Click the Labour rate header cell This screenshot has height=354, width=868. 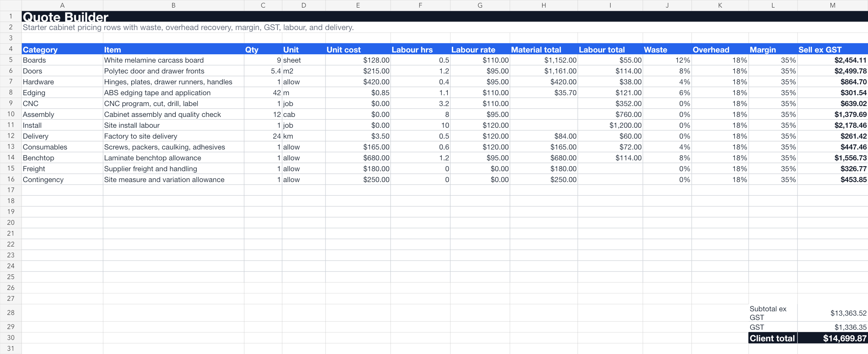tap(480, 49)
